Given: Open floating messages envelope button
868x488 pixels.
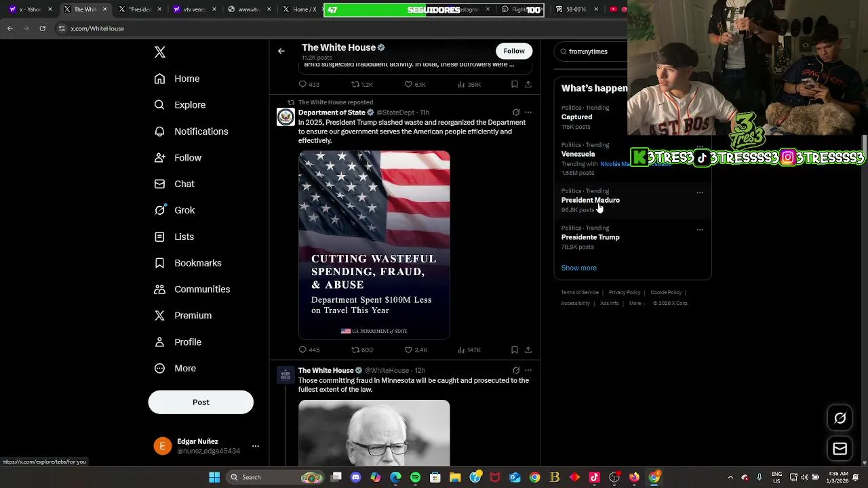Looking at the screenshot, I should pos(840,449).
